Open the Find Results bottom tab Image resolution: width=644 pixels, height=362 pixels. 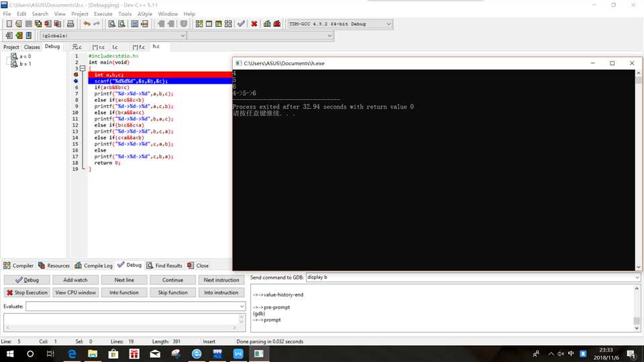164,265
